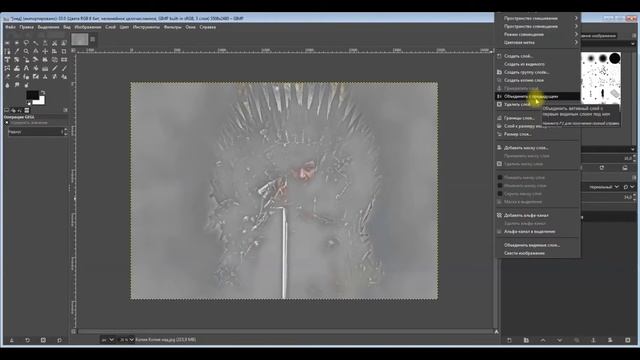Adjust layer opacity stepper in Layers panel

click(x=635, y=197)
